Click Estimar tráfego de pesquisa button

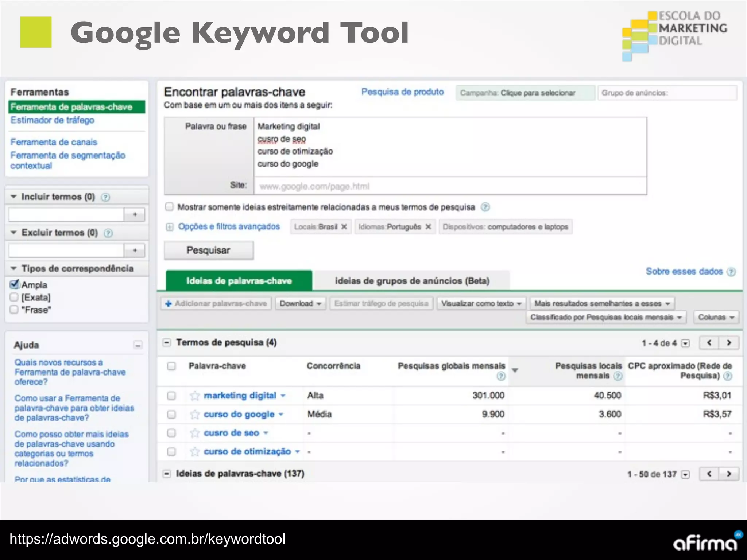click(x=381, y=303)
